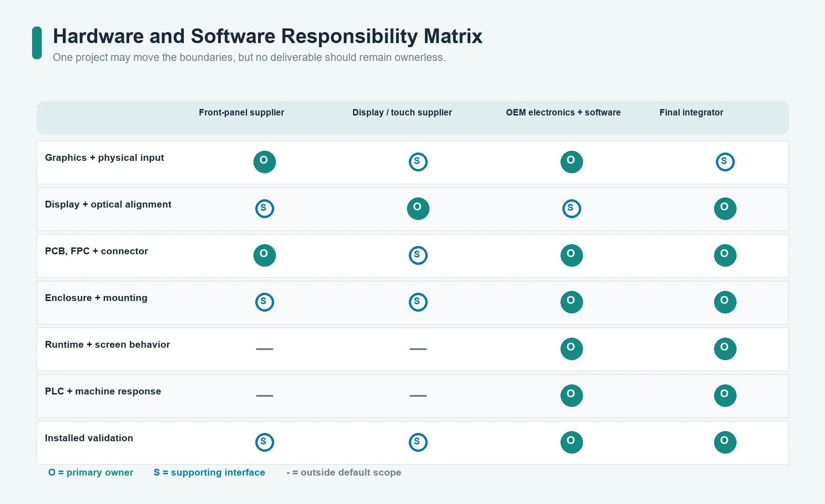Select the Enclosure + mounting row label
Image resolution: width=825 pixels, height=504 pixels.
(96, 298)
